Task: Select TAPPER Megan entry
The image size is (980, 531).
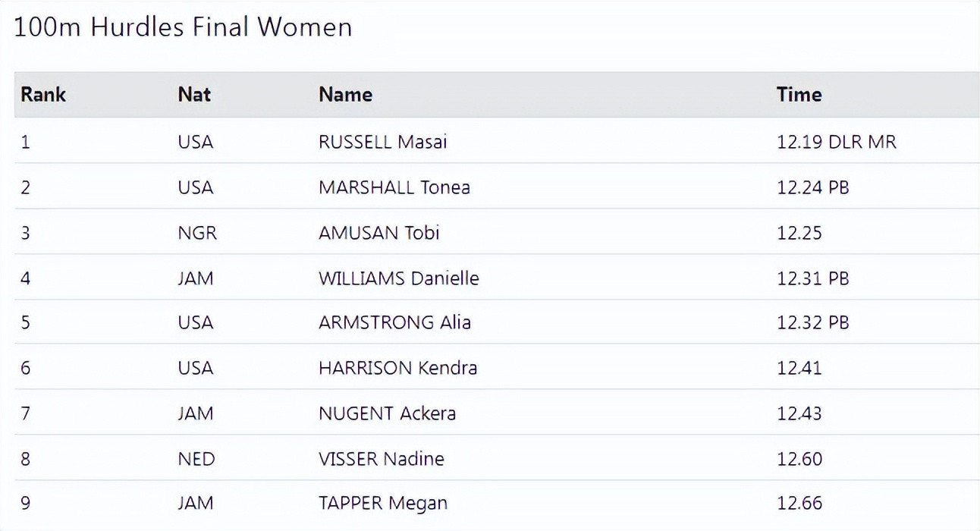Action: 382,503
